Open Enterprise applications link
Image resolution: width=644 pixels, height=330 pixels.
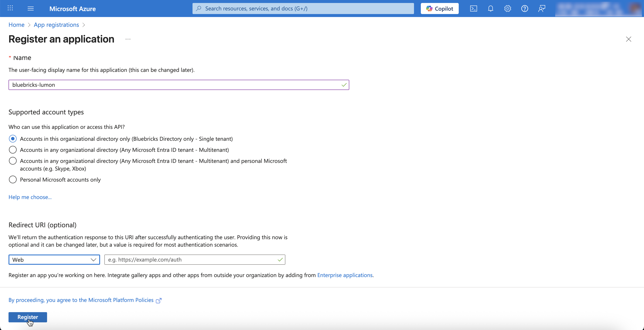(x=345, y=275)
